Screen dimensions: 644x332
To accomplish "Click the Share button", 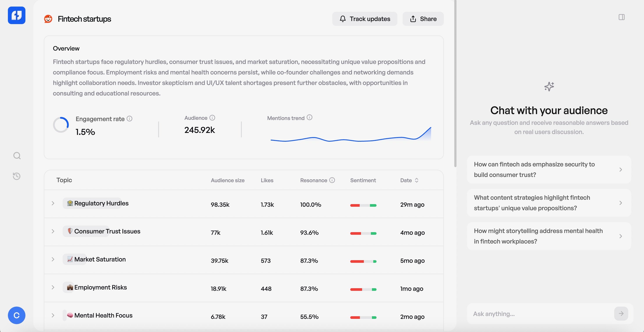I will coord(423,19).
